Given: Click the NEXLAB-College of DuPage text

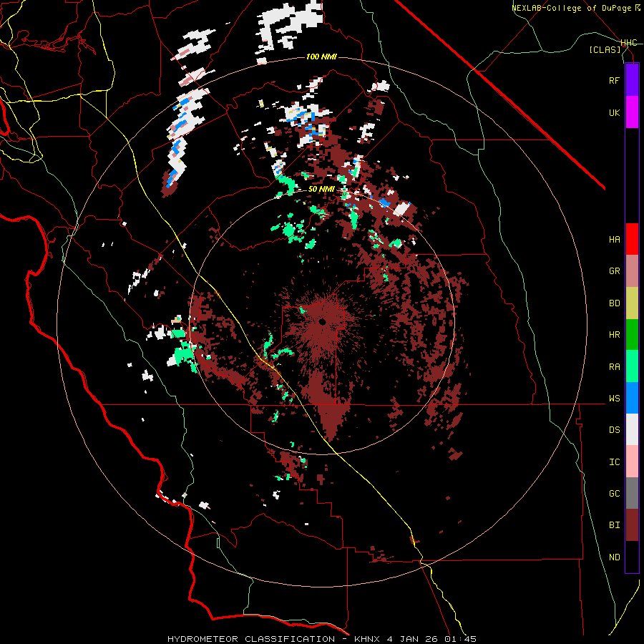Looking at the screenshot, I should click(x=571, y=8).
